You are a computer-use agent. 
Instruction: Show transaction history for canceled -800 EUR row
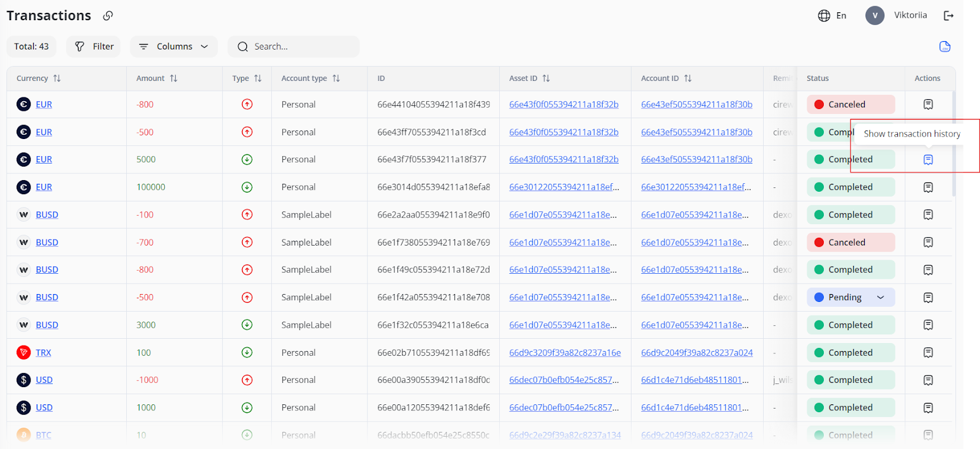point(928,105)
